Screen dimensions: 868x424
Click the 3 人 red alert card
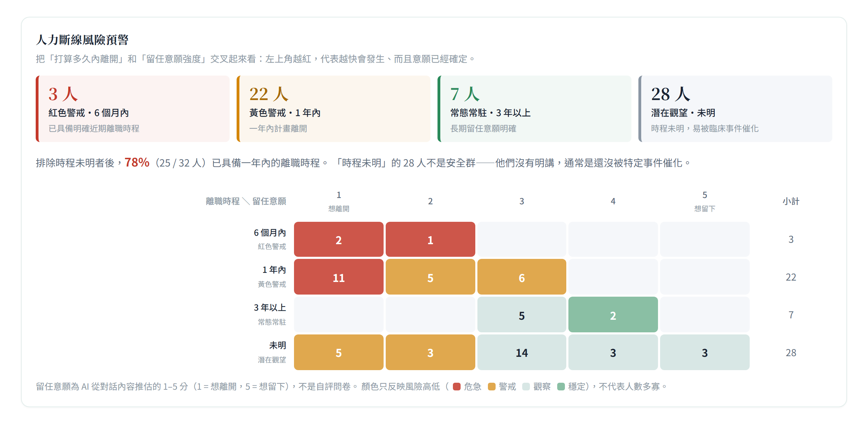(x=133, y=109)
